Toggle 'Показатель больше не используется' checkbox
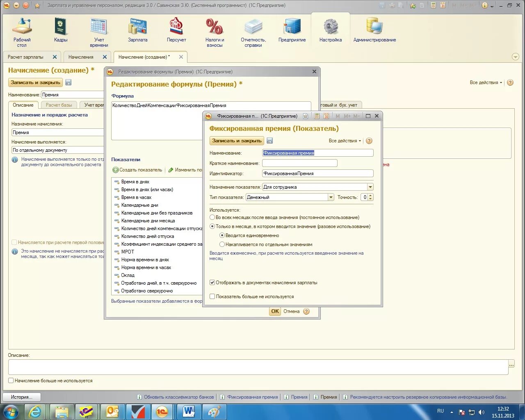Image resolution: width=525 pixels, height=420 pixels. pyautogui.click(x=212, y=297)
